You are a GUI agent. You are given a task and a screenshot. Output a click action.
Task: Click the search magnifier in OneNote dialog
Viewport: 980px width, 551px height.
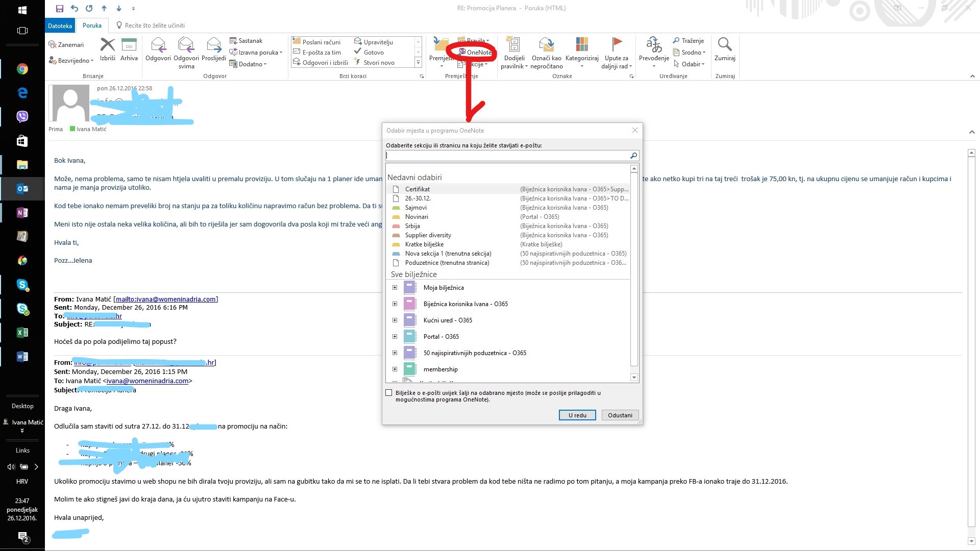click(633, 156)
